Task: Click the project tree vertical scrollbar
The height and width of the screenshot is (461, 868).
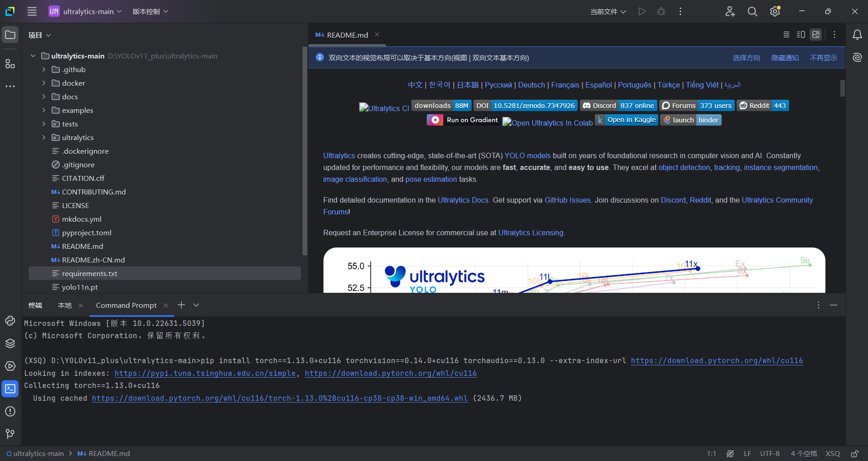Action: tap(305, 150)
